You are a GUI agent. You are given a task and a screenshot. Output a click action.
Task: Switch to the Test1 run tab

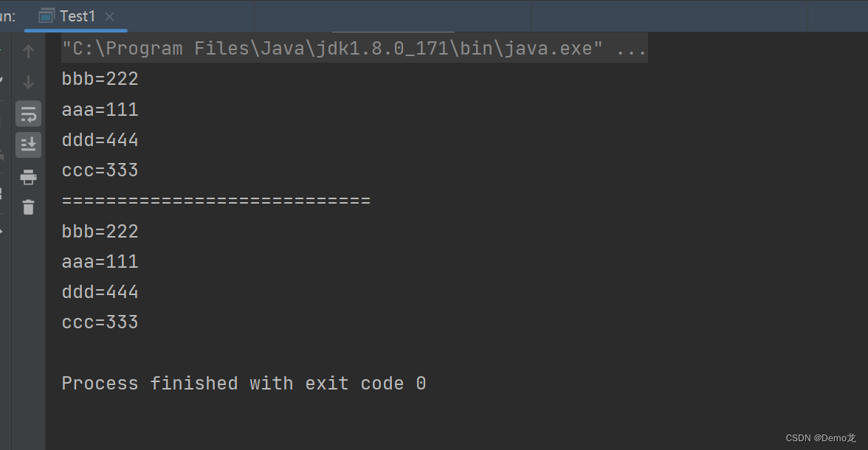point(76,15)
